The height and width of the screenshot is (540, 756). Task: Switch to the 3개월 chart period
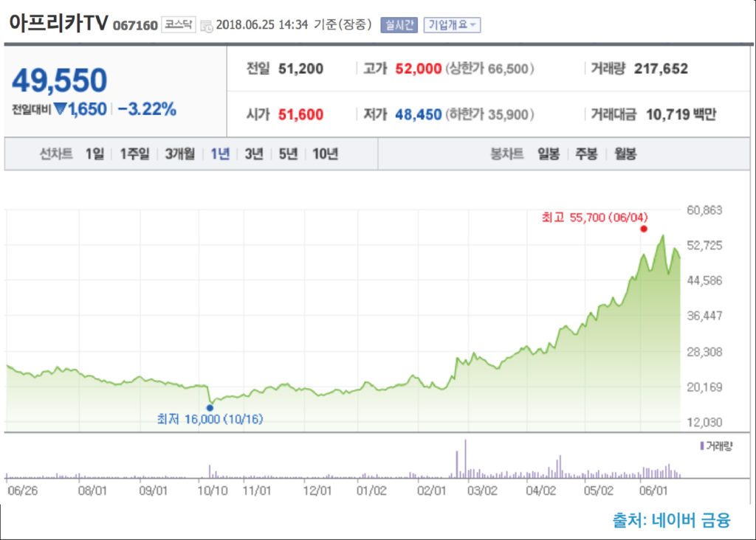coord(180,153)
